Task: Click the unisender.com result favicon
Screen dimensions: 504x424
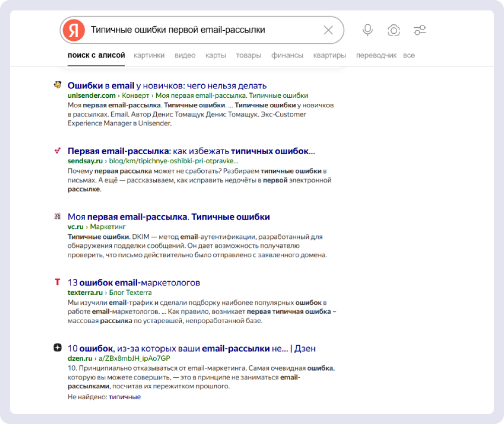Action: point(57,85)
